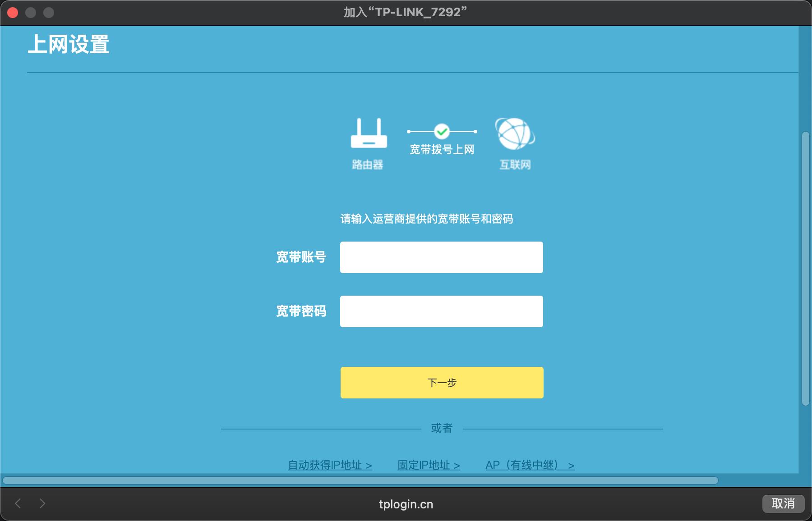
Task: Click the vertical scrollbar on the right
Action: click(805, 270)
